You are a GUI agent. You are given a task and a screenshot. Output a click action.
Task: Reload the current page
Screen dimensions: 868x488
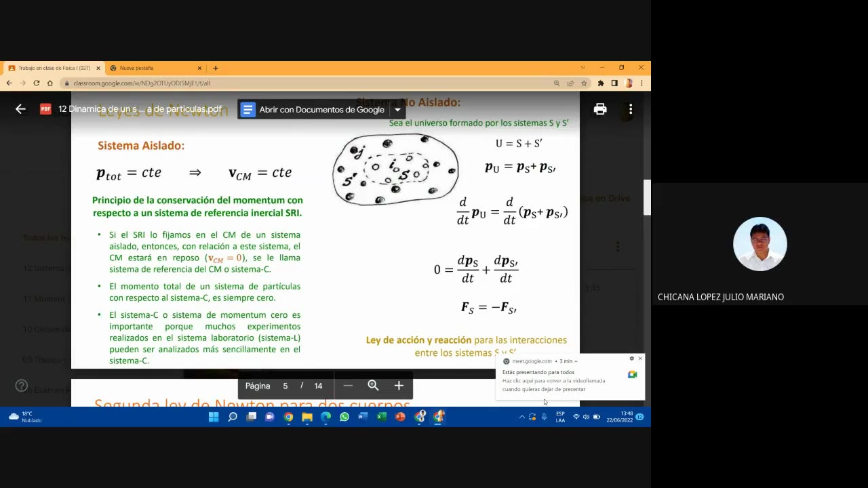(37, 83)
